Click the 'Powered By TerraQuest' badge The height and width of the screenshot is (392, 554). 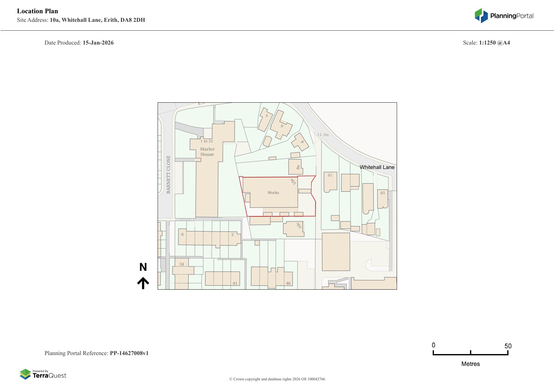coord(43,374)
